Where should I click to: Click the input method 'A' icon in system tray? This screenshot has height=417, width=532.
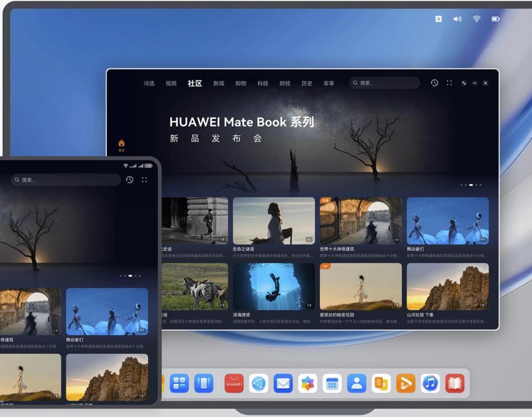point(438,19)
